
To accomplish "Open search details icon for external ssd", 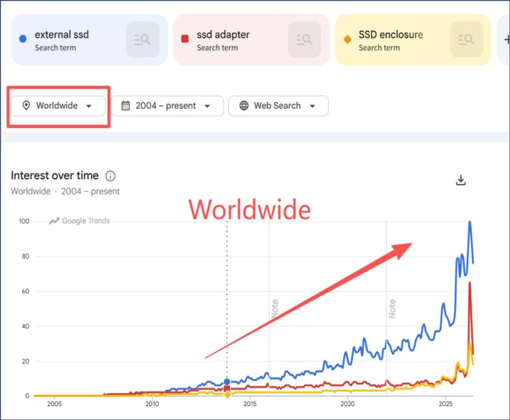I will (x=143, y=39).
